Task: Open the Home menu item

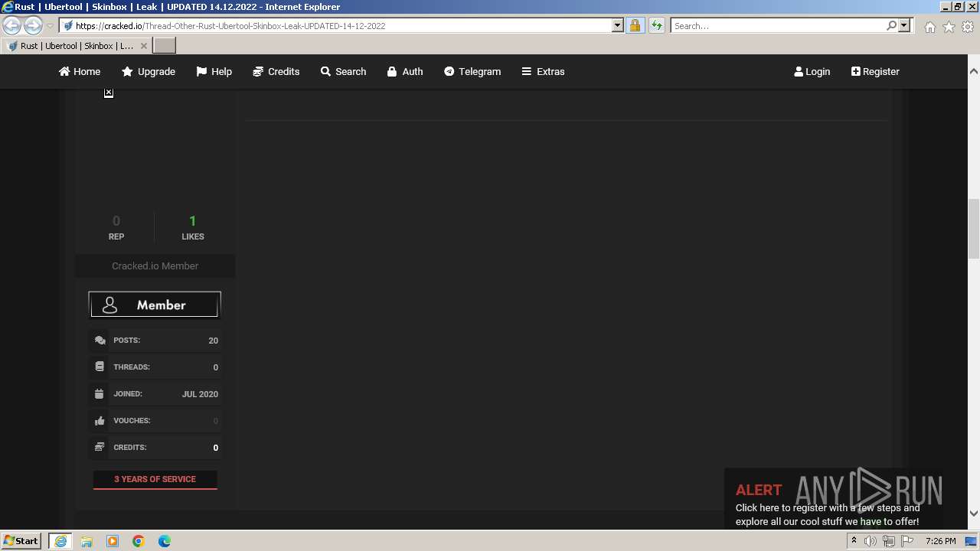Action: point(80,71)
